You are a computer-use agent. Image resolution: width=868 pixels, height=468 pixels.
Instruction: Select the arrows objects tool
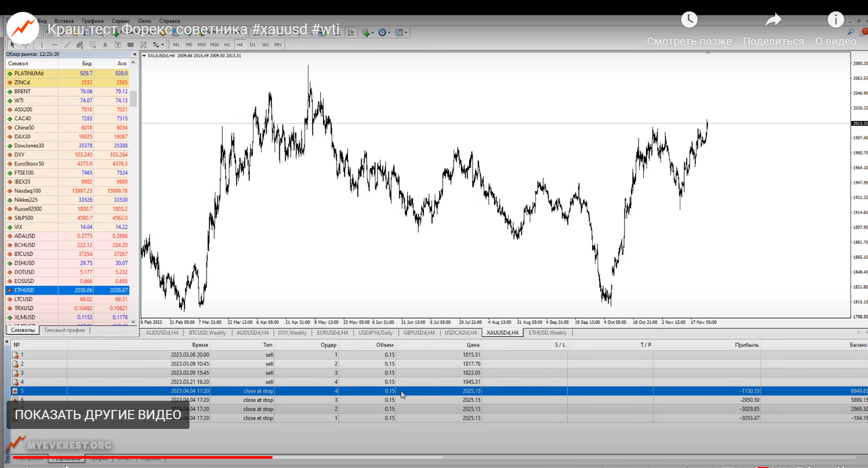(x=155, y=45)
